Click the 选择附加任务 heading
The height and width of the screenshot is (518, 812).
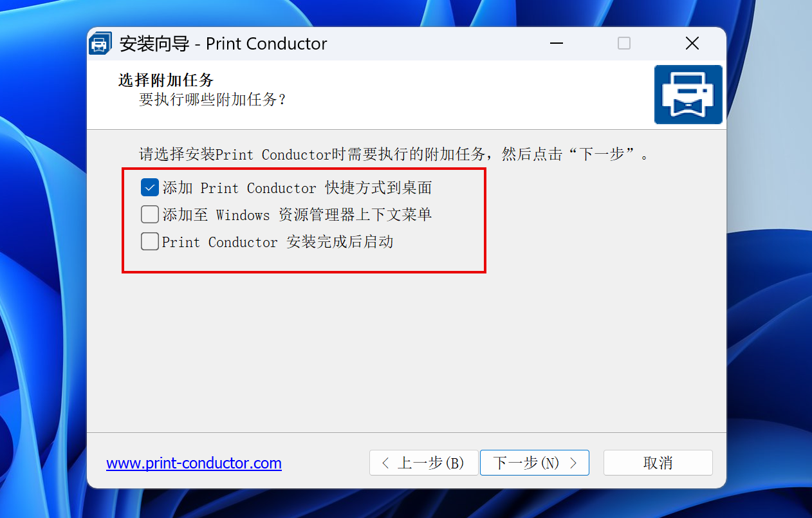(166, 80)
